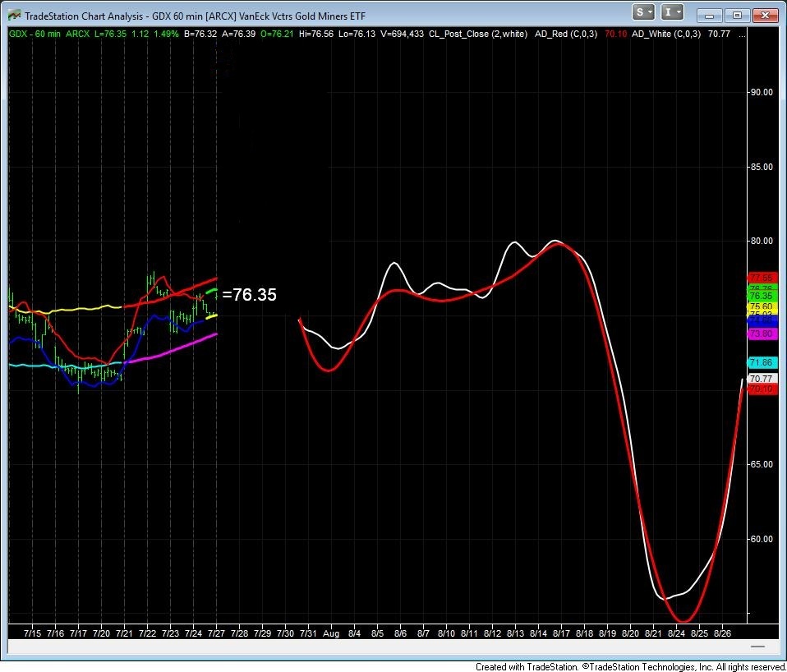
Task: Click the white 70.77 price marker
Action: (762, 379)
